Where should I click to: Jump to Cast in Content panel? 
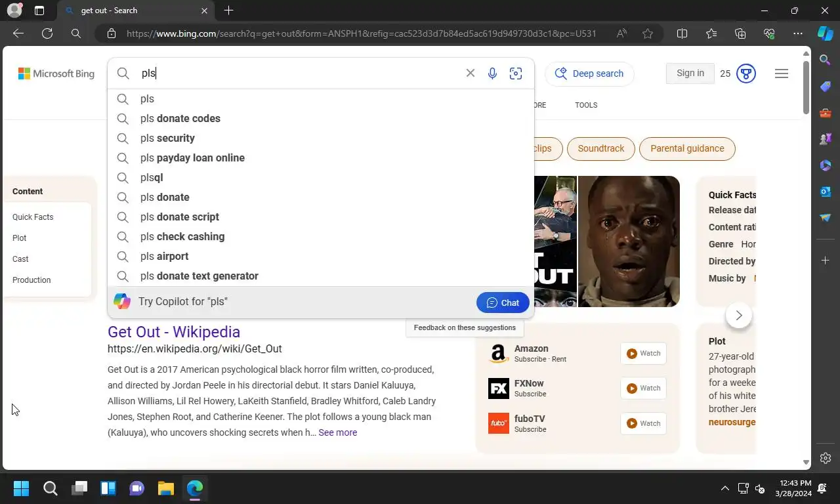click(20, 259)
